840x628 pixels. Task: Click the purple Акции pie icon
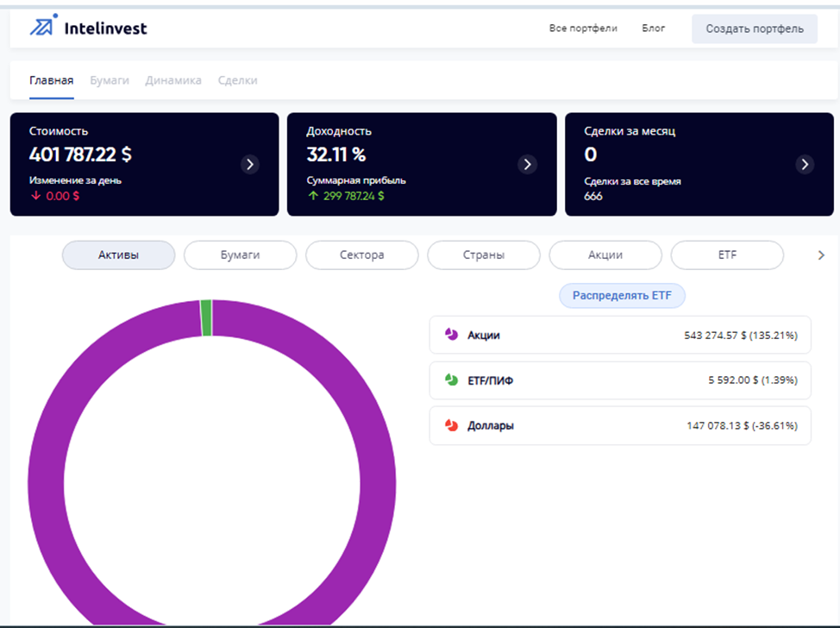[x=451, y=335]
